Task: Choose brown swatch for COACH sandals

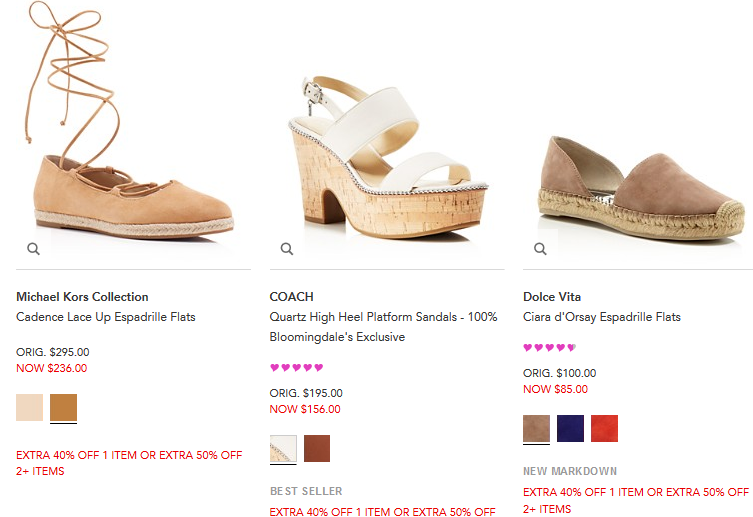Action: pos(317,449)
